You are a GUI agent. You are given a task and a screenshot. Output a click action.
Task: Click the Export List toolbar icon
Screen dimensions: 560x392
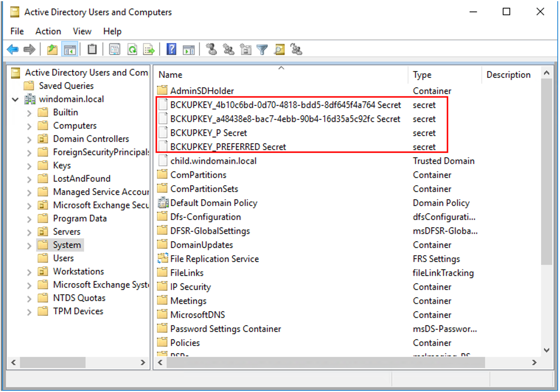tap(149, 49)
